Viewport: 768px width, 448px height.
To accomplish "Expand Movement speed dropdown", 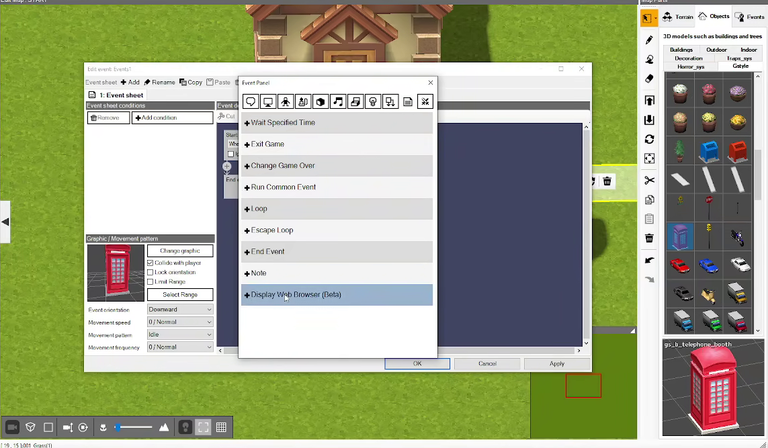I will pyautogui.click(x=180, y=322).
